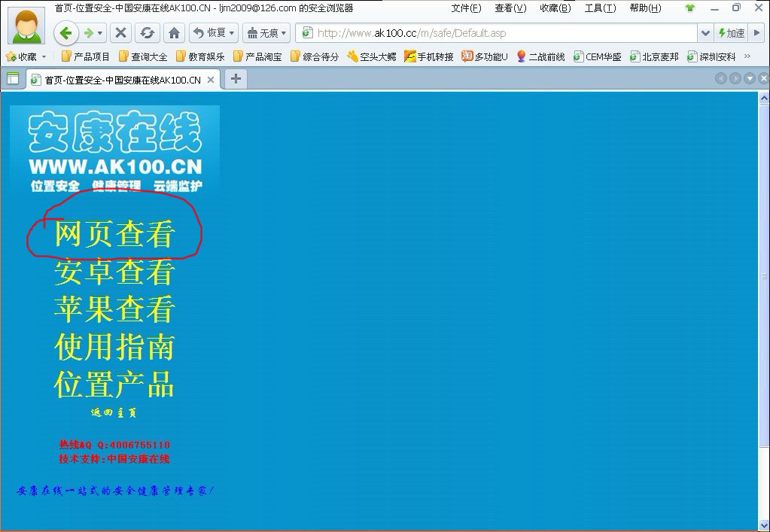
Task: Open the 工具(T) menu
Action: click(600, 8)
